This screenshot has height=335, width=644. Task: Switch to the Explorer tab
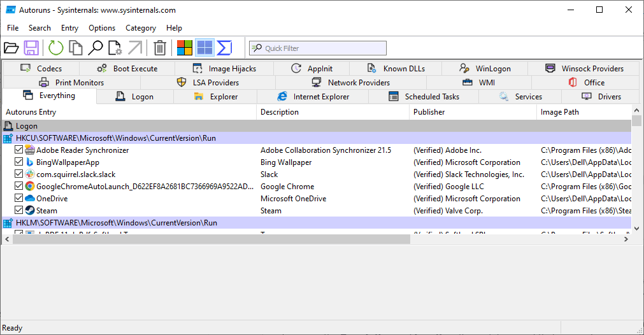tap(216, 96)
